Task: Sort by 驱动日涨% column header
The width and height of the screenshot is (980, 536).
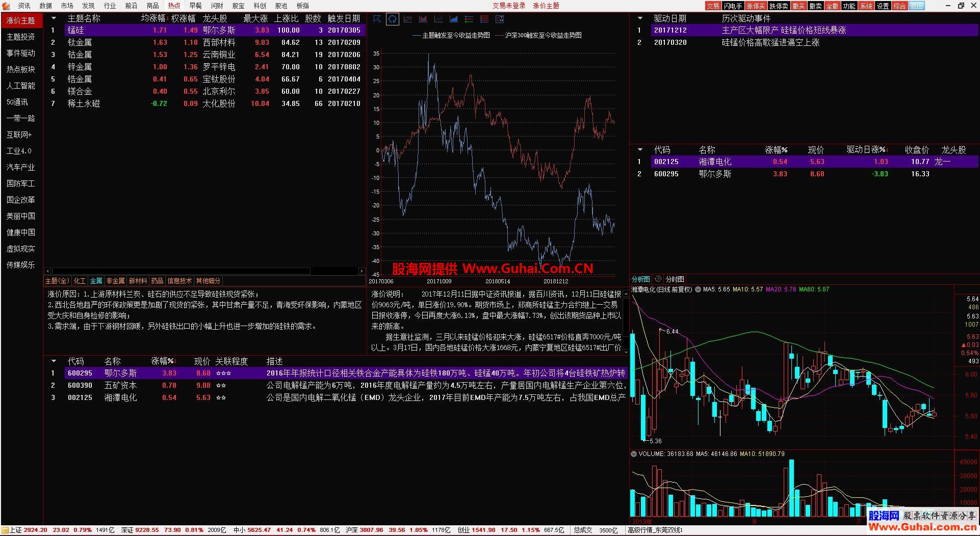Action: click(x=867, y=150)
